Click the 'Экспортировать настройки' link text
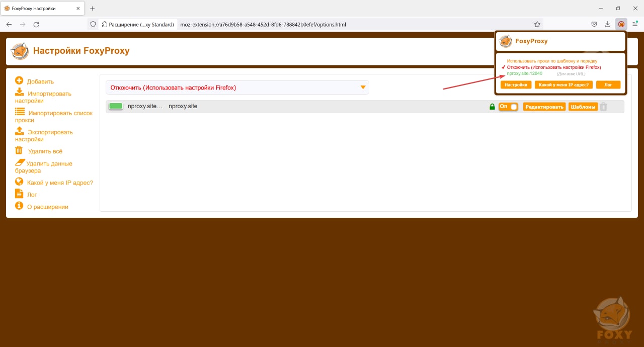This screenshot has width=644, height=347. point(44,135)
